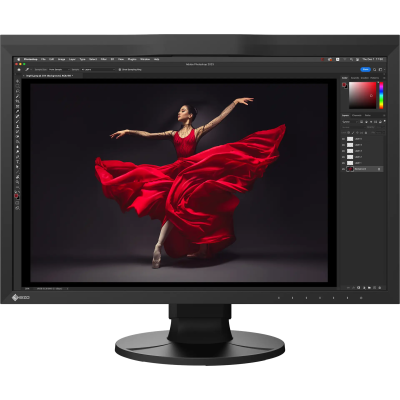
Task: Open the Photoshop application menu
Action: [30, 59]
